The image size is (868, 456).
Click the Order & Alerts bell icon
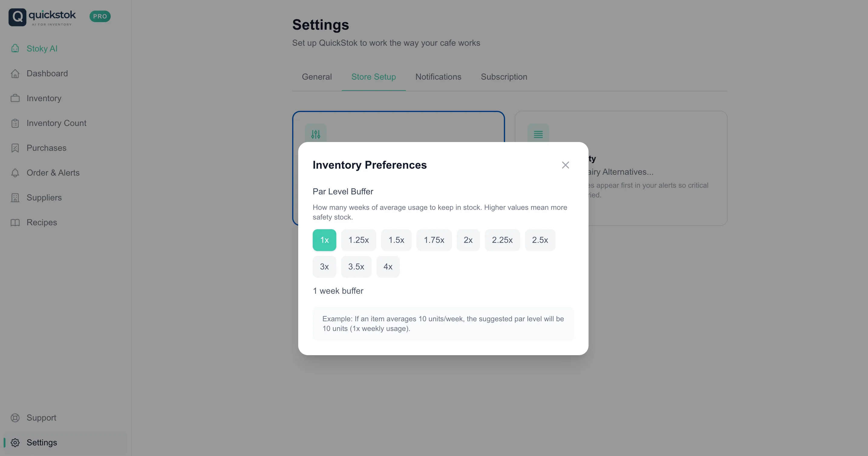[15, 173]
